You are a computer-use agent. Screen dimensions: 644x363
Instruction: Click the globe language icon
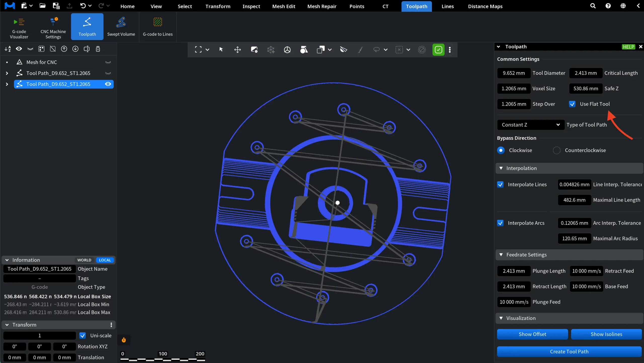[x=623, y=6]
